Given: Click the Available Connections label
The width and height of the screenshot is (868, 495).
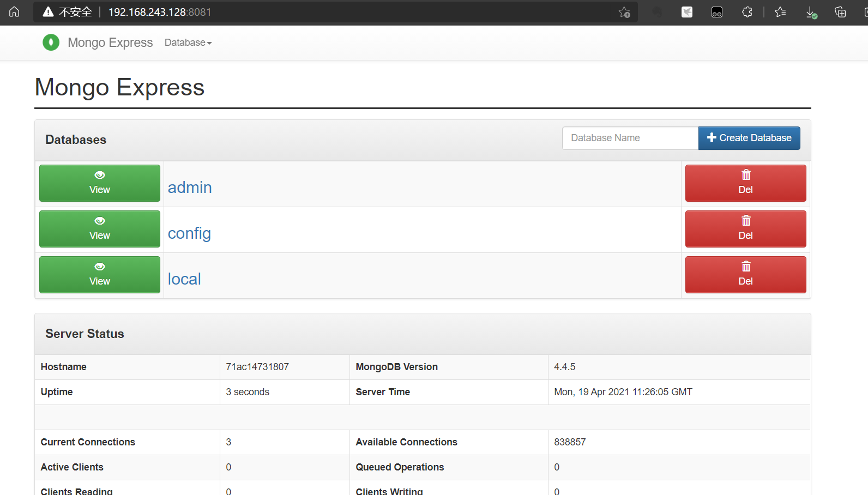Looking at the screenshot, I should click(x=406, y=442).
